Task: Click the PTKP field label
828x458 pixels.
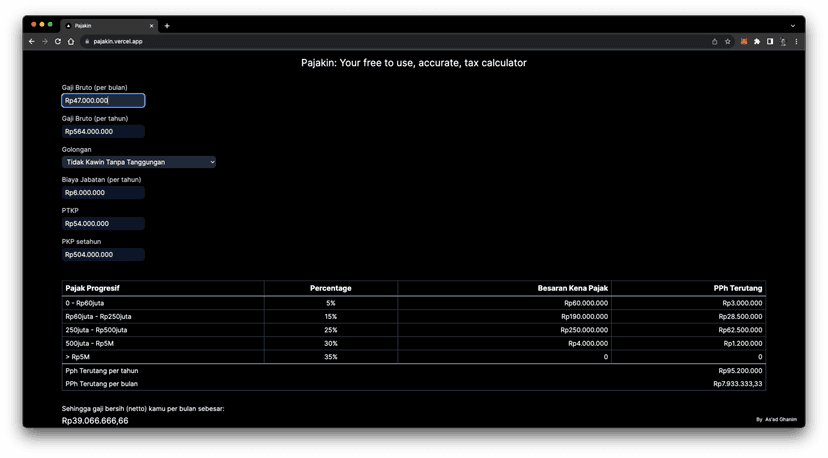Action: (x=70, y=211)
